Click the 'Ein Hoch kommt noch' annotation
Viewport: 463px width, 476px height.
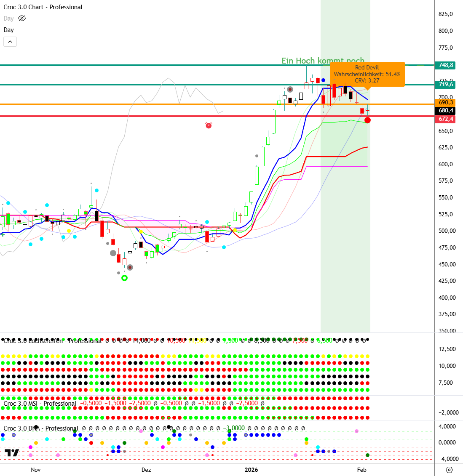click(323, 61)
